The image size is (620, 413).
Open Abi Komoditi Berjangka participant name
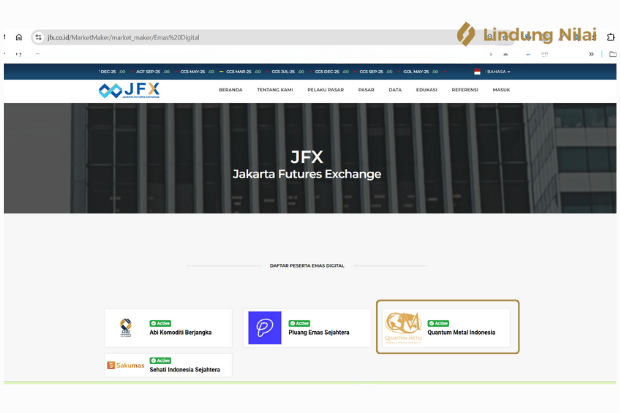coord(181,333)
